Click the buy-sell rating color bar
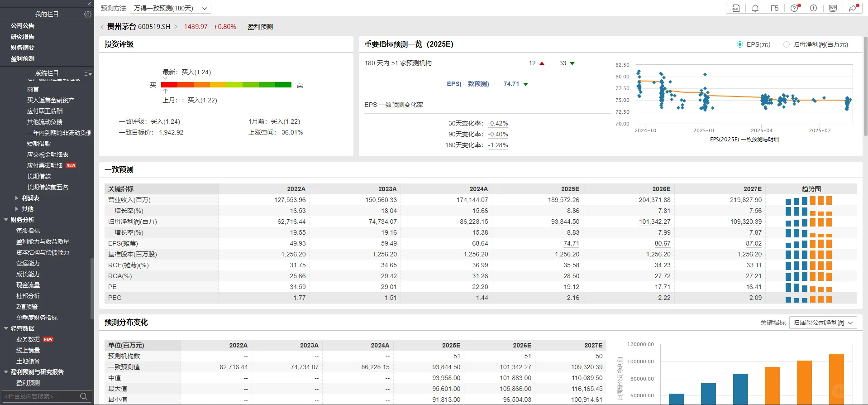868x405 pixels. point(226,85)
